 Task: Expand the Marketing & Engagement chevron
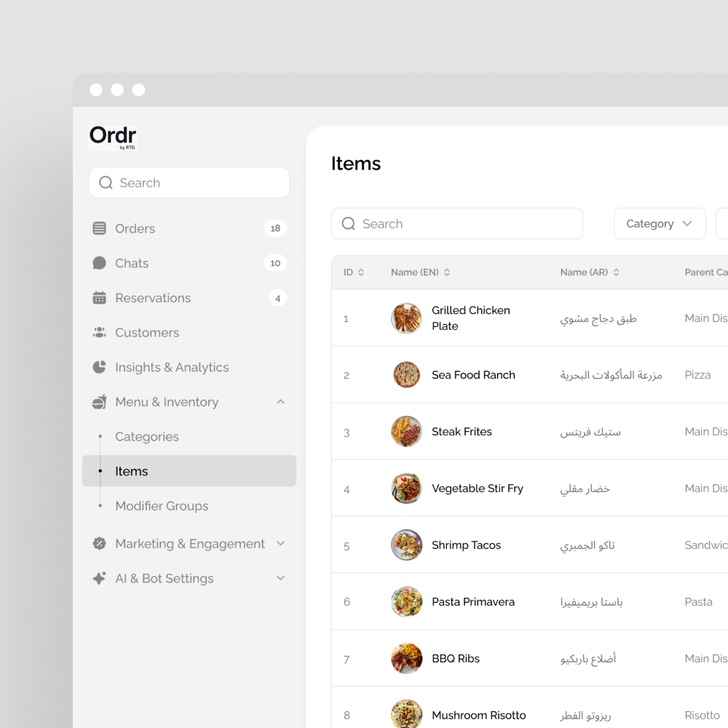[x=280, y=543]
